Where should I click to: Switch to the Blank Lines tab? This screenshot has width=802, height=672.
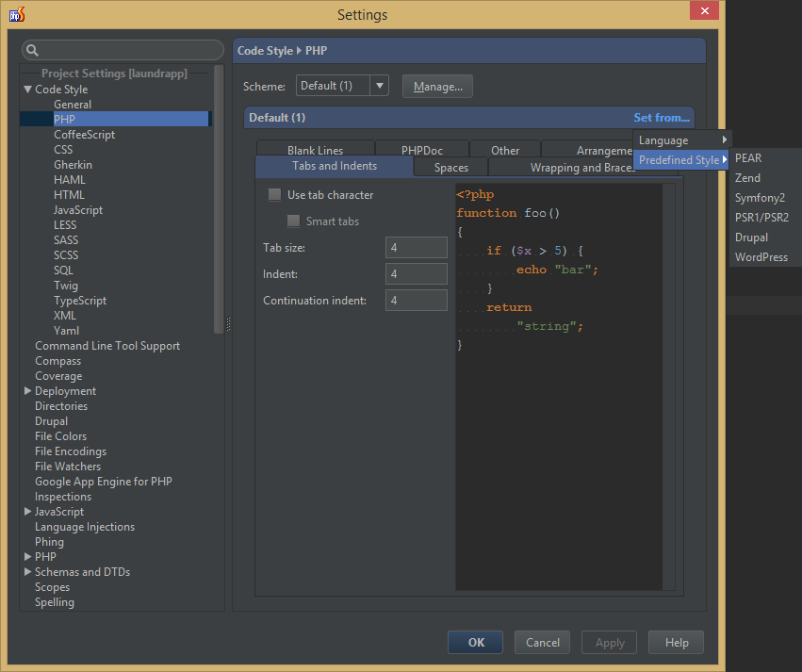tap(315, 150)
